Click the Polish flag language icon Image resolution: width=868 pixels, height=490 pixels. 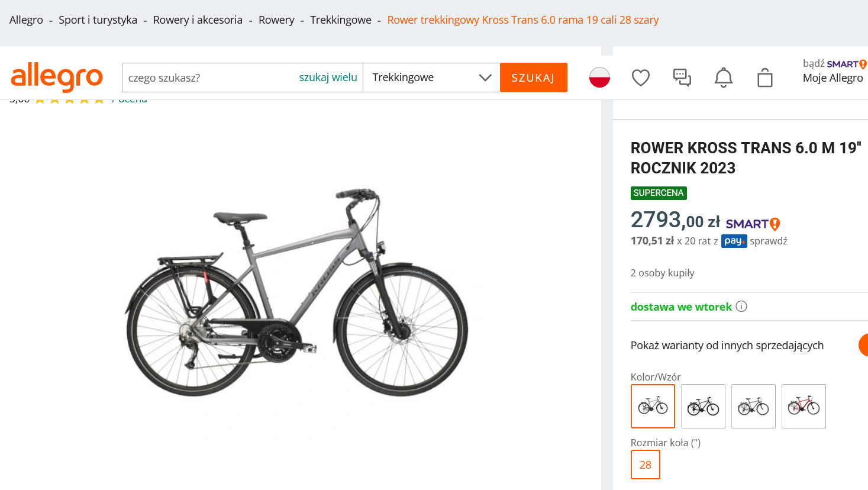coord(599,78)
